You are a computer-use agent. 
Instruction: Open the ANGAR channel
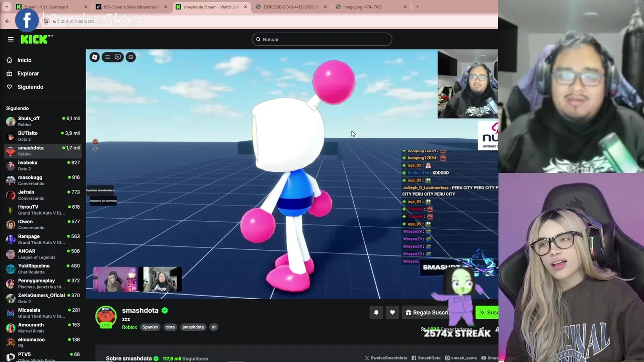point(43,254)
